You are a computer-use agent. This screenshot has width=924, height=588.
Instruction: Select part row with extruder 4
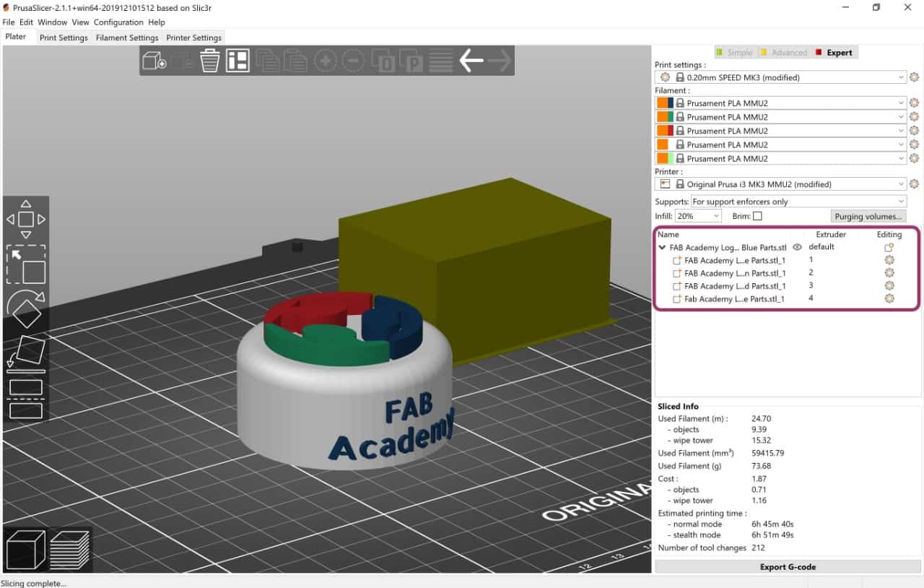tap(786, 299)
